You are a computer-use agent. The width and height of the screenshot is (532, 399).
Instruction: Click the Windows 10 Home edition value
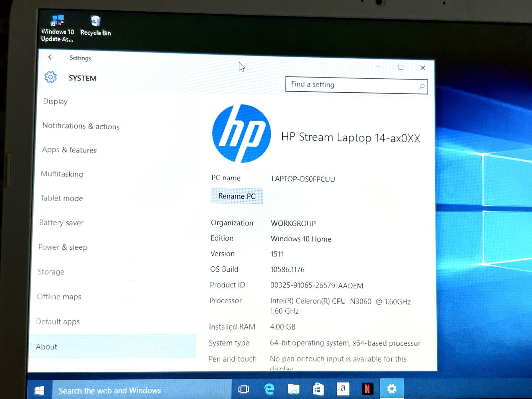301,239
